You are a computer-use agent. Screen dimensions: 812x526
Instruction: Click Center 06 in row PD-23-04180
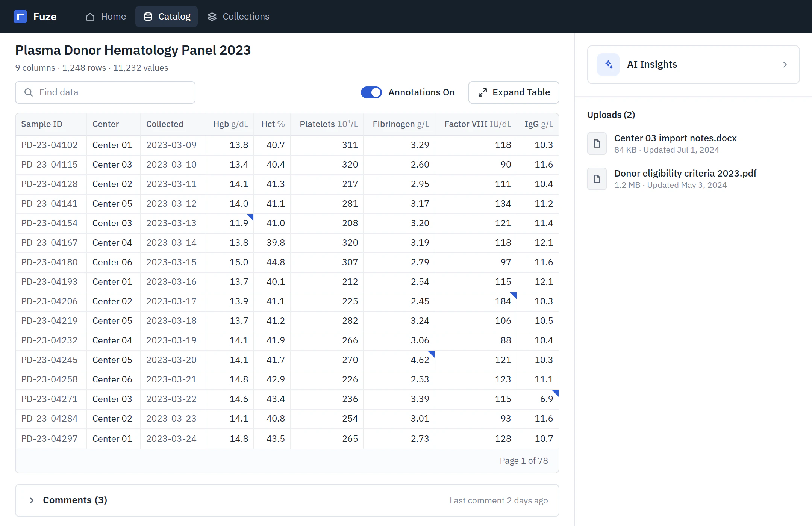point(114,262)
